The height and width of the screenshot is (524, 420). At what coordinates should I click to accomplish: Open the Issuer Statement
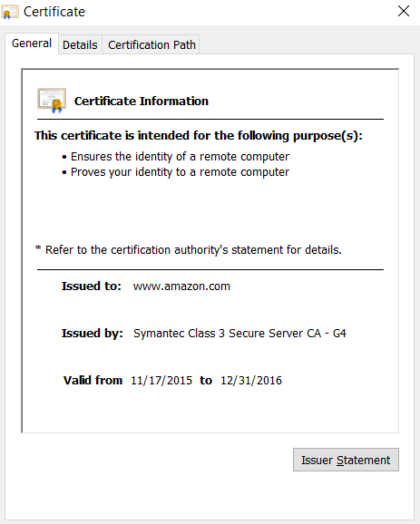tap(346, 460)
